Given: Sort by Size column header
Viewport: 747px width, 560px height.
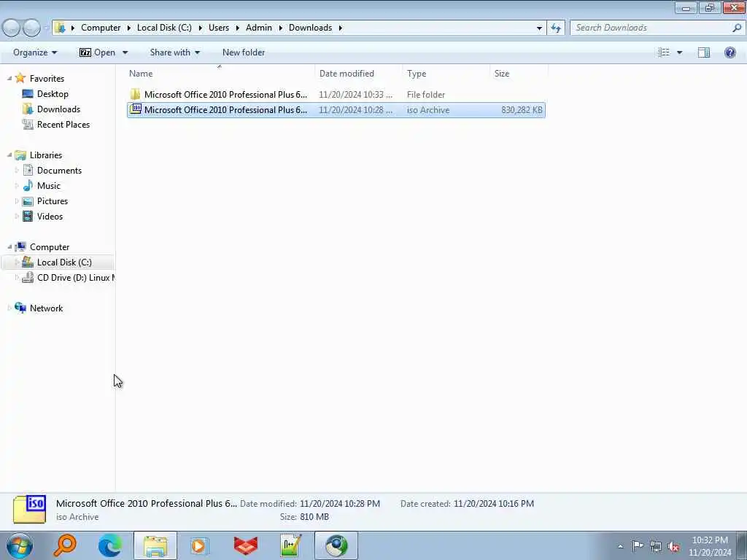Looking at the screenshot, I should [x=519, y=74].
